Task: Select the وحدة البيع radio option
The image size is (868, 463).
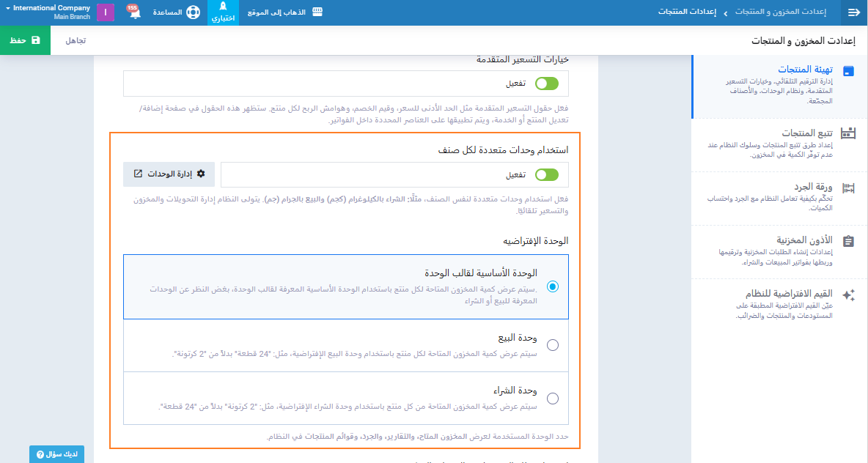Action: (x=552, y=345)
